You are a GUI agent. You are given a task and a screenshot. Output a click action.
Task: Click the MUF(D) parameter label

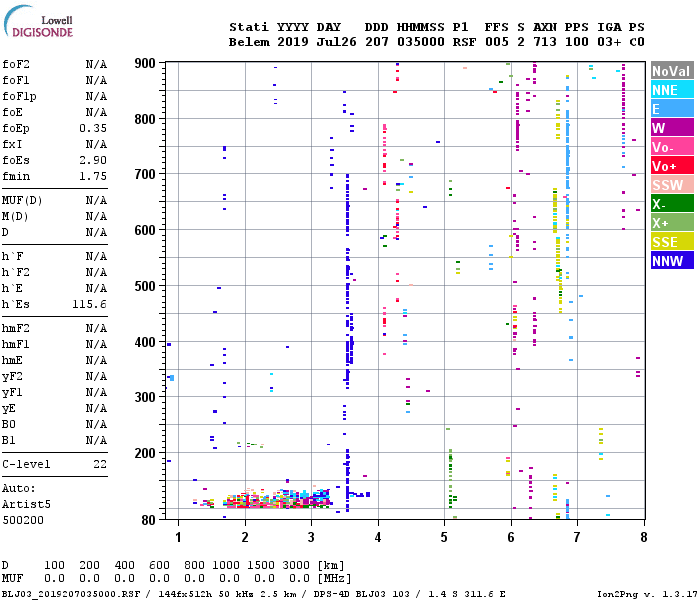(x=22, y=200)
